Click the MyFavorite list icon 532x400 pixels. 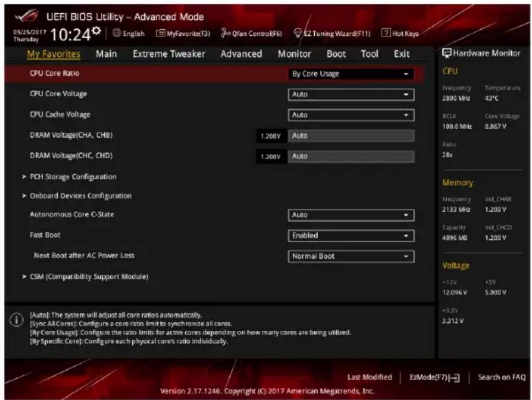pyautogui.click(x=161, y=33)
